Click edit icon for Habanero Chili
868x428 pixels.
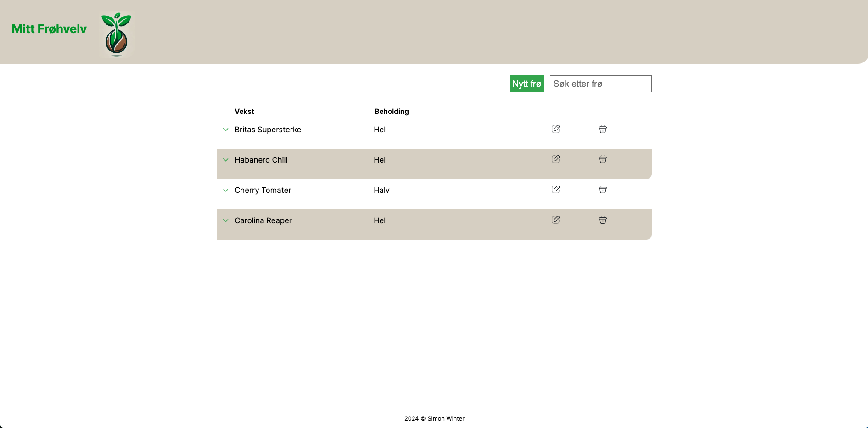(x=555, y=159)
